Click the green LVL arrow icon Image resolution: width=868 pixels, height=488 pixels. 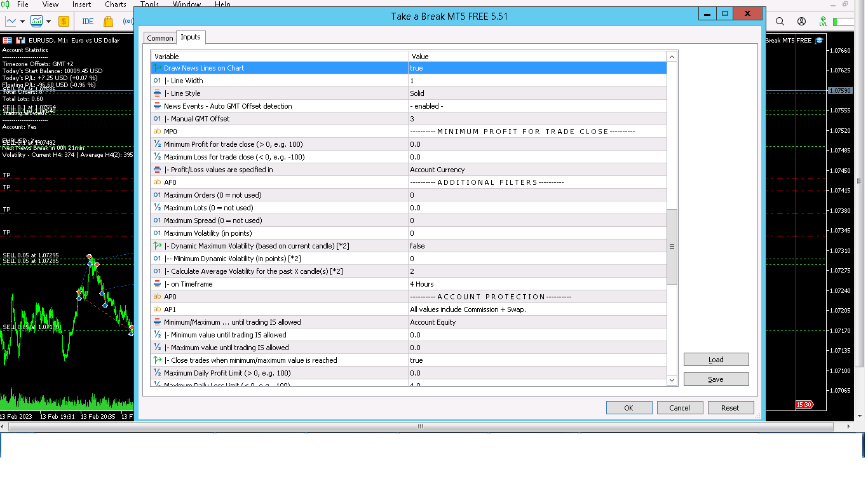824,21
